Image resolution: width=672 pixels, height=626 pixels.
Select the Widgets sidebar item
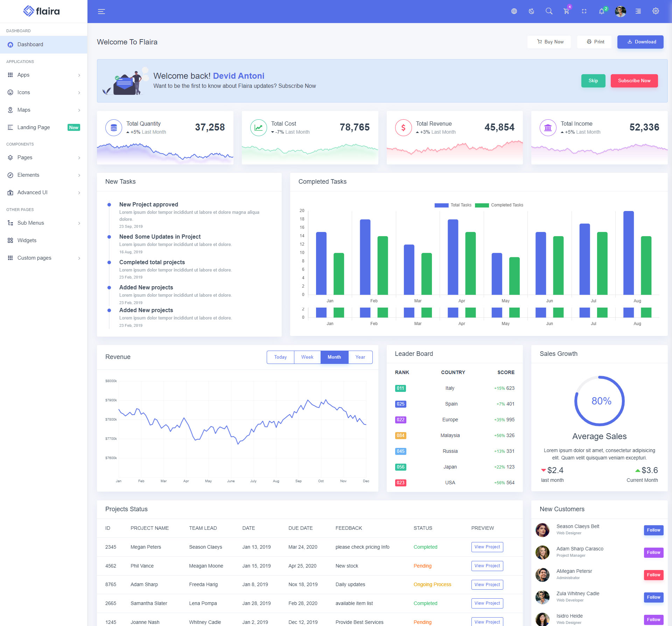27,240
